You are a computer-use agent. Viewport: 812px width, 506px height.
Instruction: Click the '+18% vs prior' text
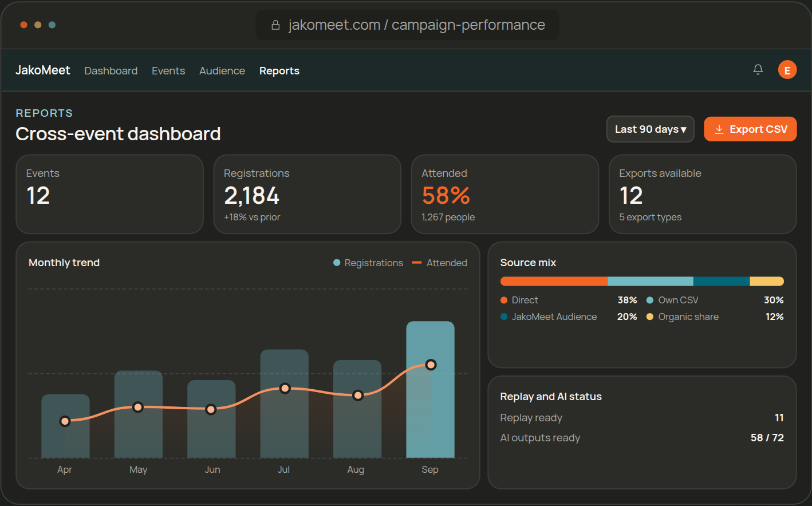pyautogui.click(x=252, y=218)
